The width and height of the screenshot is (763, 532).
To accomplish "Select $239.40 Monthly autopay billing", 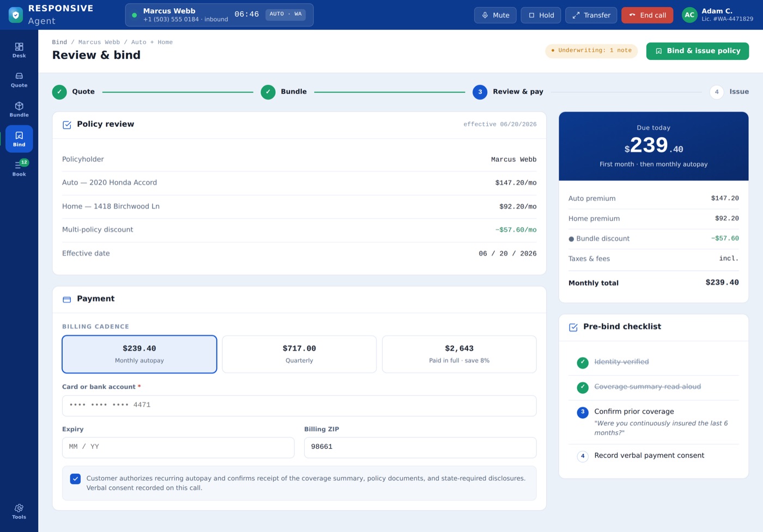I will click(x=140, y=354).
